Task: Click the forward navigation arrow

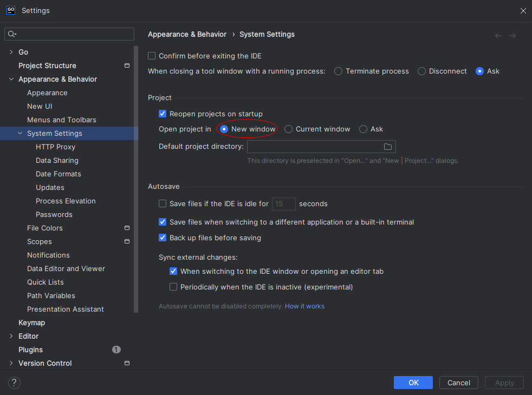Action: [512, 36]
